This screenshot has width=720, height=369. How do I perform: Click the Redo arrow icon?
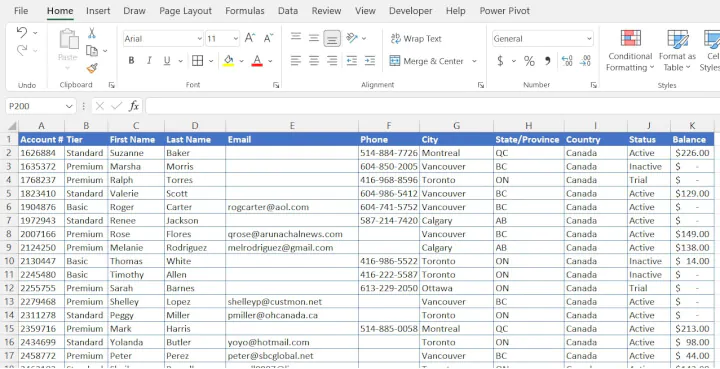[22, 50]
